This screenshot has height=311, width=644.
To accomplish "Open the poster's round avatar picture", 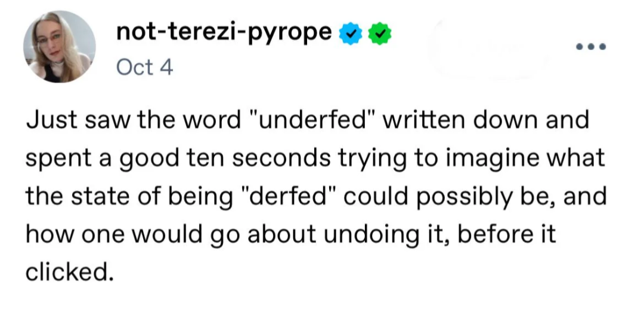I will pyautogui.click(x=60, y=47).
